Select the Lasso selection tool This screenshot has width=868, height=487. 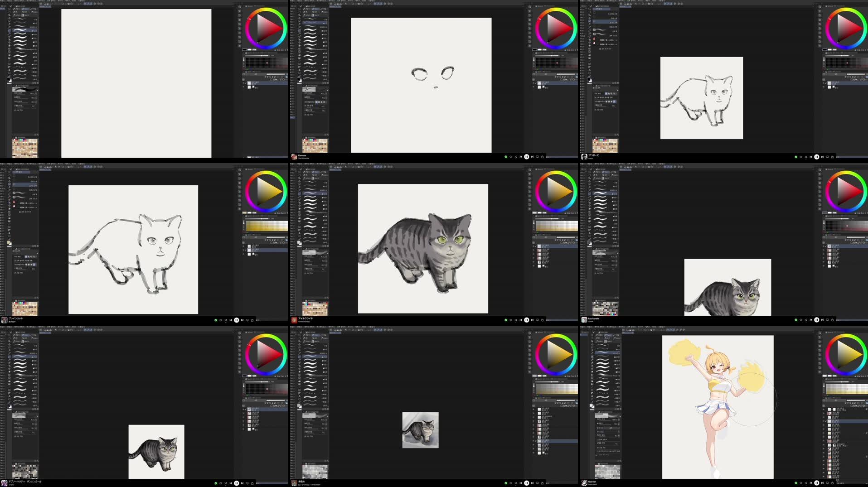pyautogui.click(x=10, y=21)
